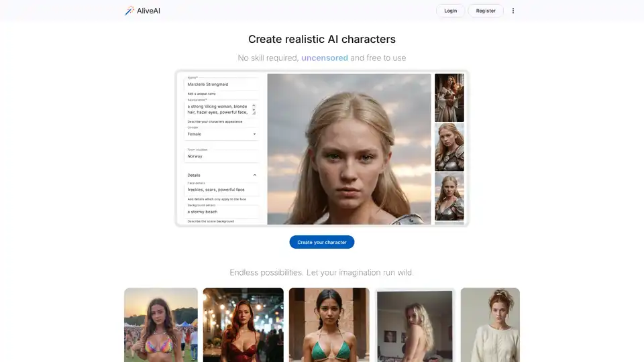
Task: Open the white sweater gallery image
Action: pyautogui.click(x=490, y=324)
